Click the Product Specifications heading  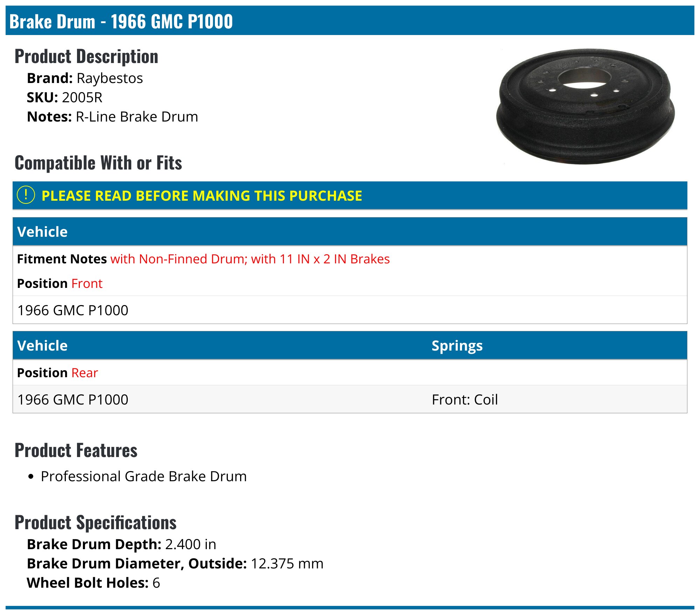coord(96,522)
